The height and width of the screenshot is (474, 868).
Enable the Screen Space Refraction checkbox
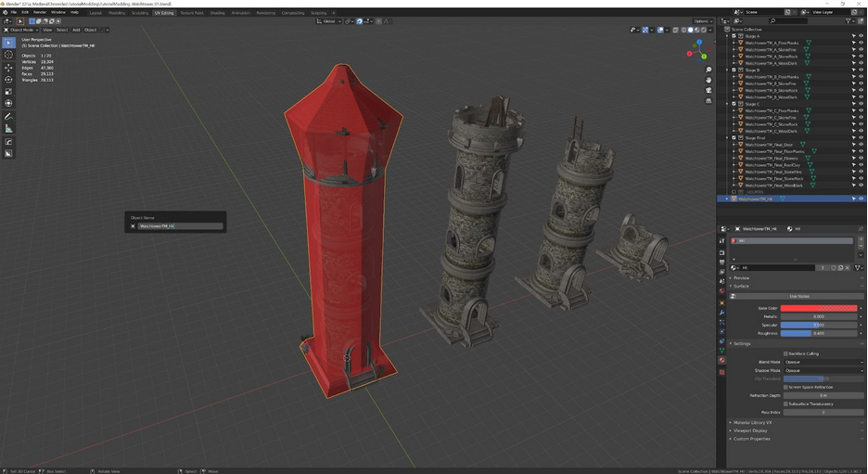point(785,387)
